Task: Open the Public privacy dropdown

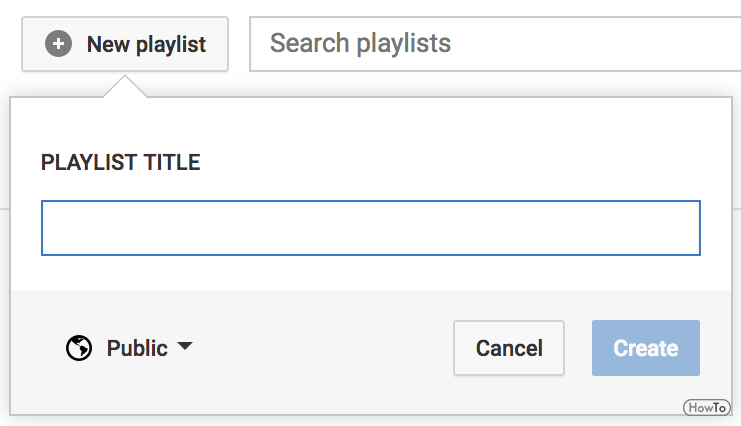Action: (129, 348)
